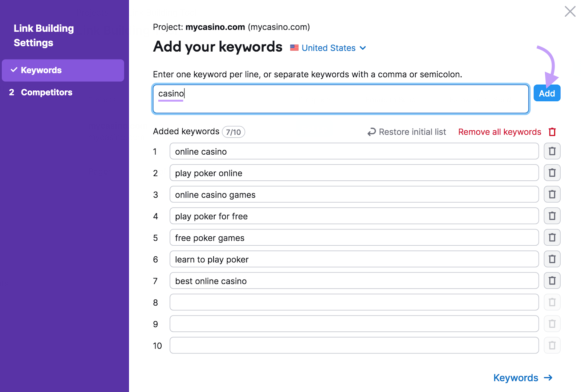Click the restore arrow icon before Restore initial list
581x392 pixels.
(x=371, y=132)
